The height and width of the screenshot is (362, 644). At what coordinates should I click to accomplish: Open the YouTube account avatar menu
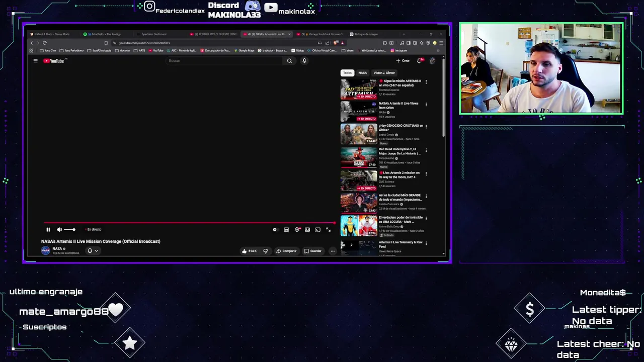(x=432, y=61)
